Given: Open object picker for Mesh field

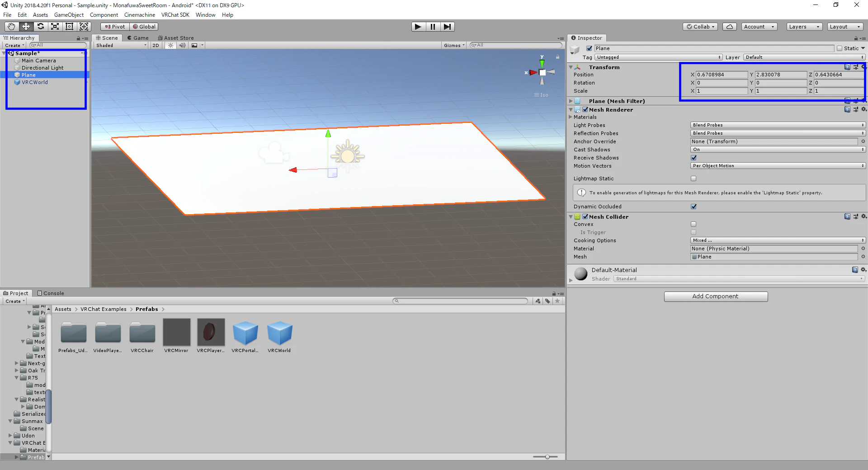Looking at the screenshot, I should (x=863, y=257).
